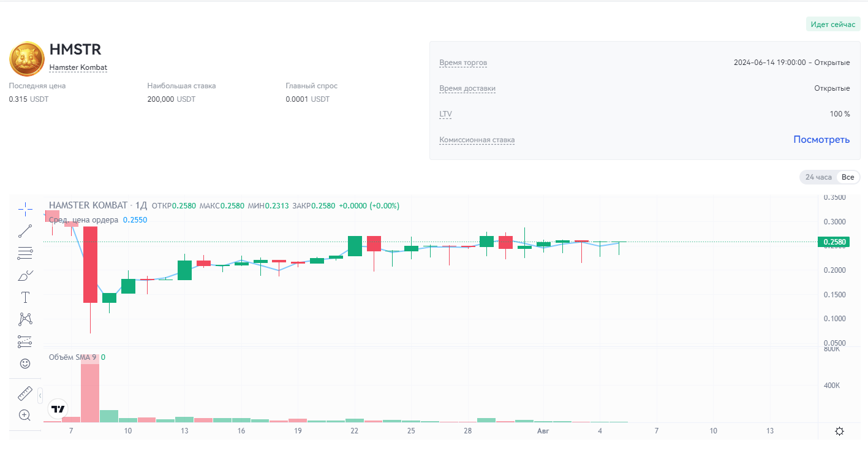868x453 pixels.
Task: Select the brush drawing tool
Action: pyautogui.click(x=25, y=275)
